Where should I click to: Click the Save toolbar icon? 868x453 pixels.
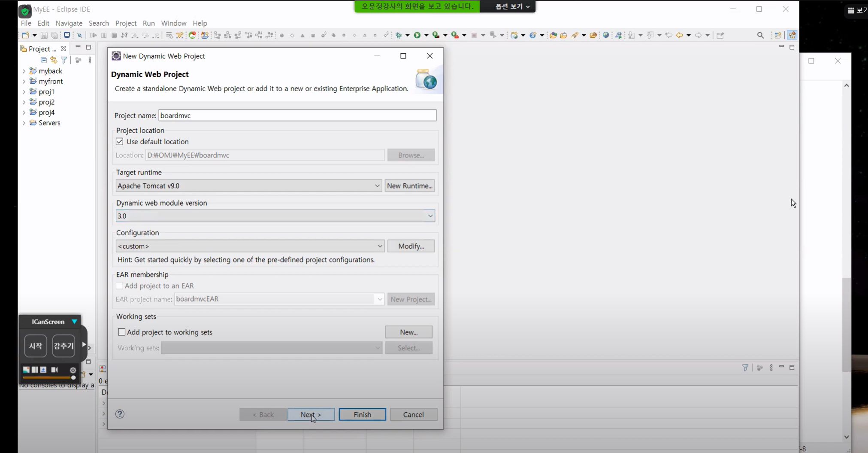(x=44, y=35)
